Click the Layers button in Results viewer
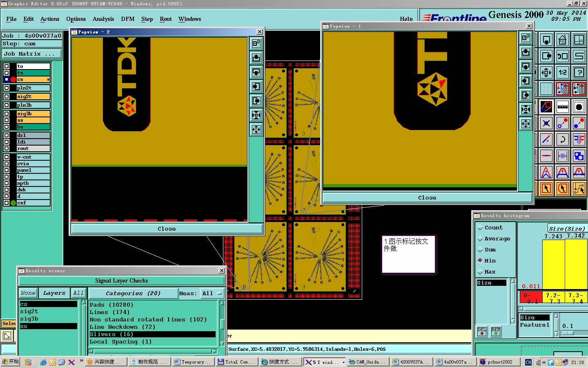588x368 pixels. 54,293
